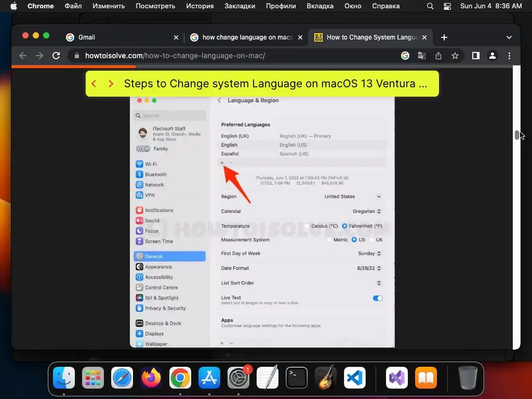Select the Celsius (°C) radio button

[307, 226]
